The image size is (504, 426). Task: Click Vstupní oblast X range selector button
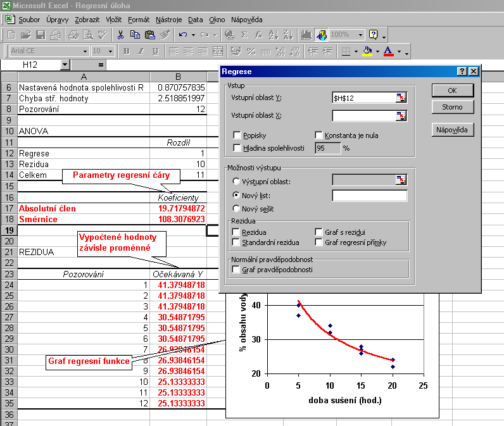[401, 116]
